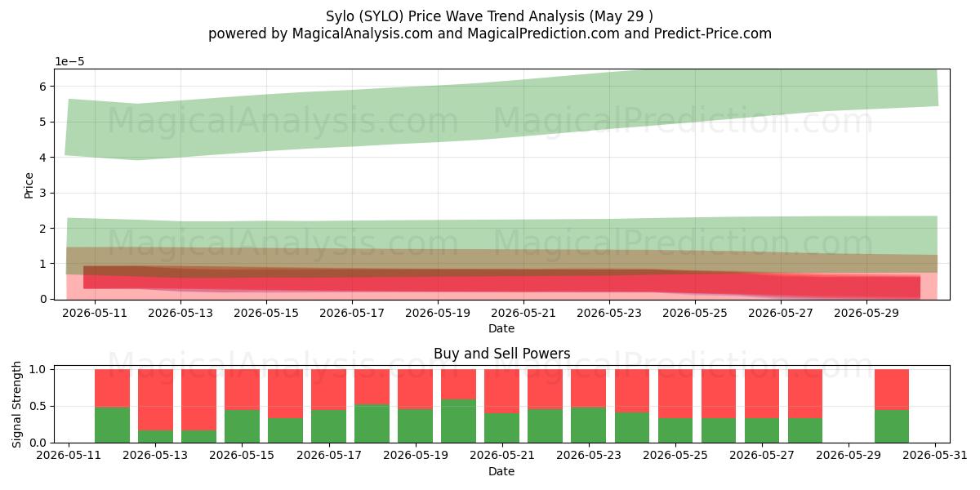Viewport: 980px width, 490px height.
Task: Click price chart x-tick '2026-05-29'
Action: (x=866, y=312)
